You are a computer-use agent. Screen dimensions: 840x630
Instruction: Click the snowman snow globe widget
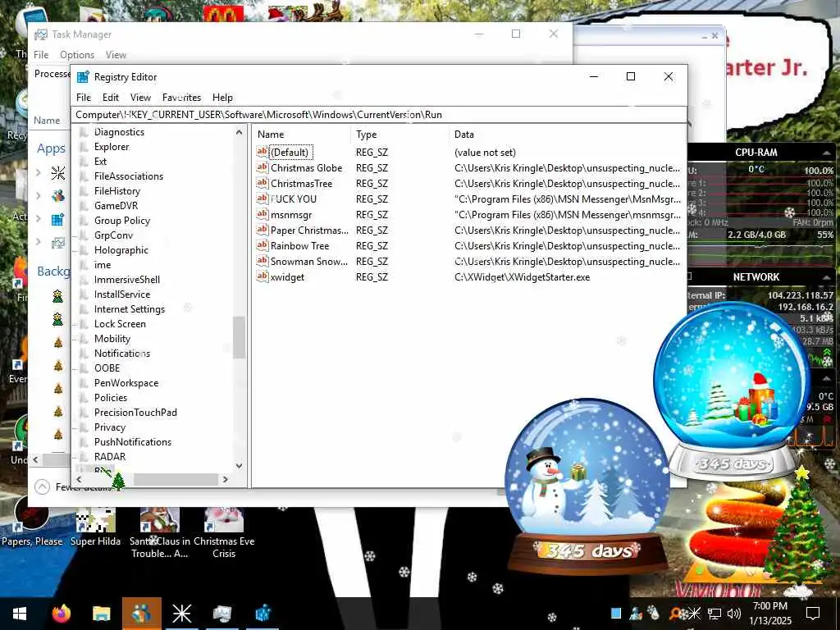click(587, 485)
